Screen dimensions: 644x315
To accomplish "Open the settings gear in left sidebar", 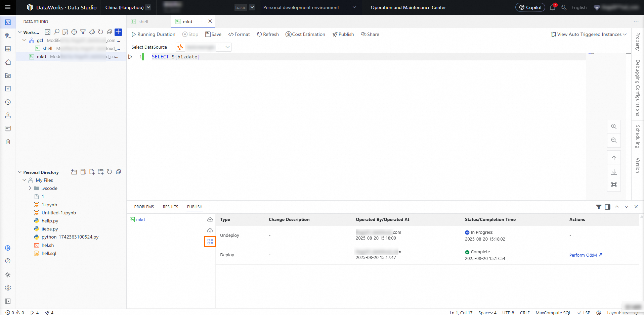I will tap(8, 288).
